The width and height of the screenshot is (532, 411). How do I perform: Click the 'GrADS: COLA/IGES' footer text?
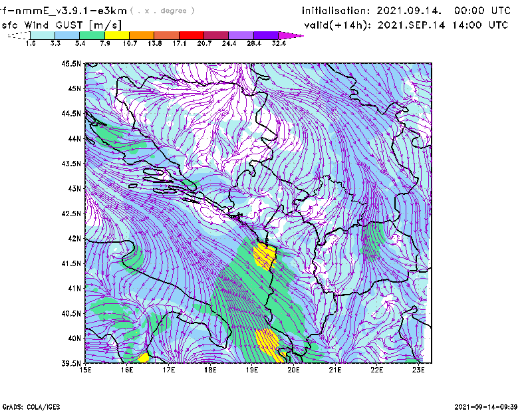(31, 407)
